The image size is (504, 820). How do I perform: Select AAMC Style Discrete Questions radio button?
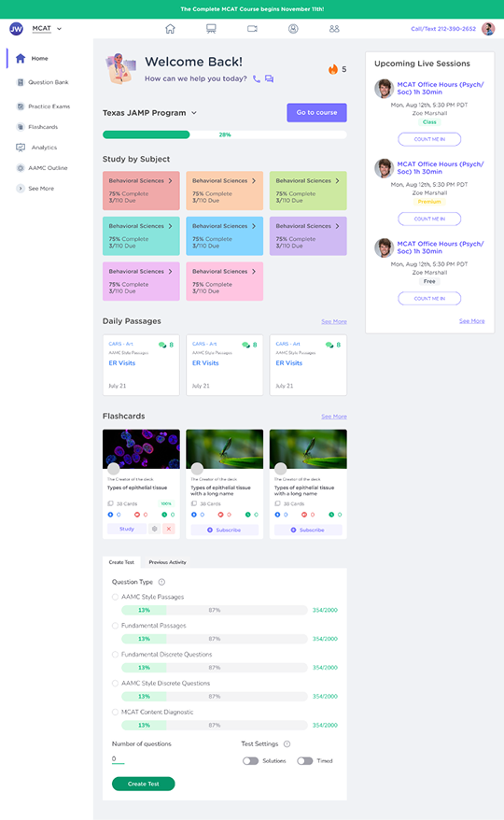(115, 683)
